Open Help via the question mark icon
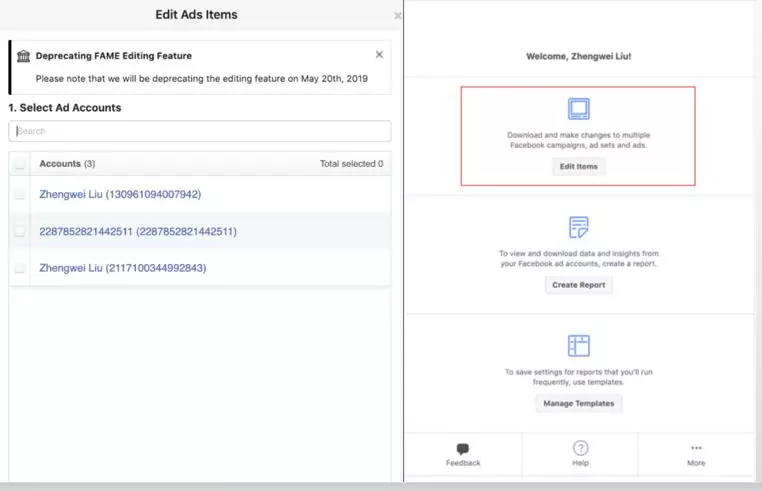The width and height of the screenshot is (762, 491). [x=580, y=448]
